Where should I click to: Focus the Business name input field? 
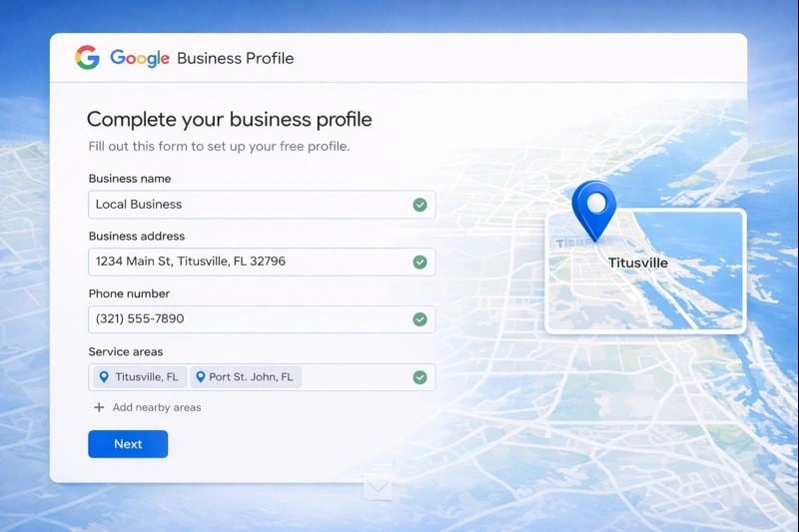click(x=262, y=205)
